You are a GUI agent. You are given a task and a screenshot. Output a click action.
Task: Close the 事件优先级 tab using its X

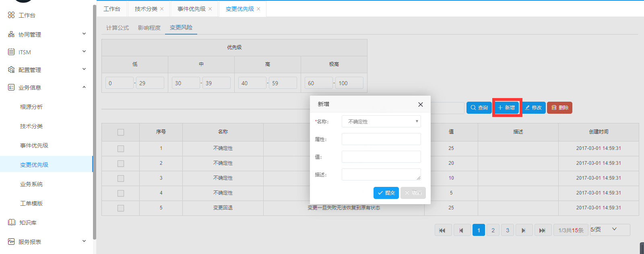(210, 9)
